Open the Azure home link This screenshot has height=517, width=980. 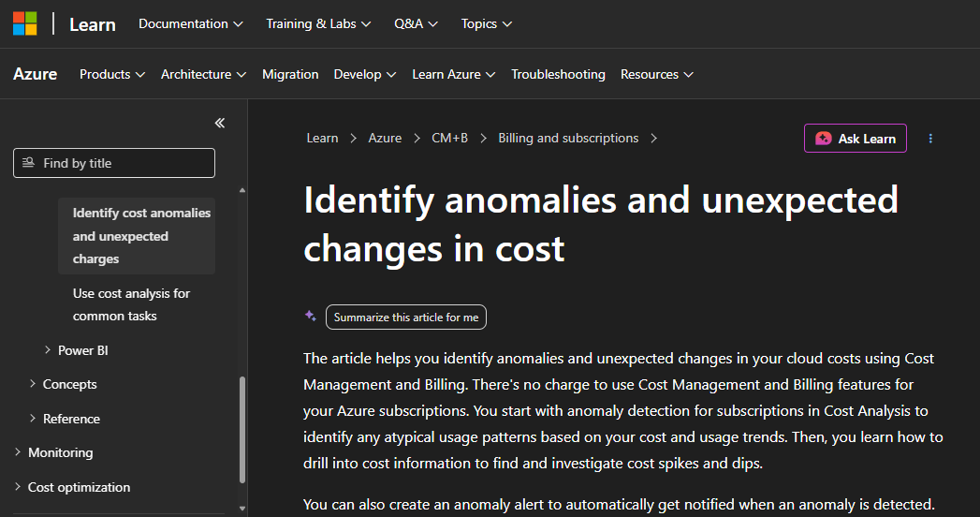point(35,74)
